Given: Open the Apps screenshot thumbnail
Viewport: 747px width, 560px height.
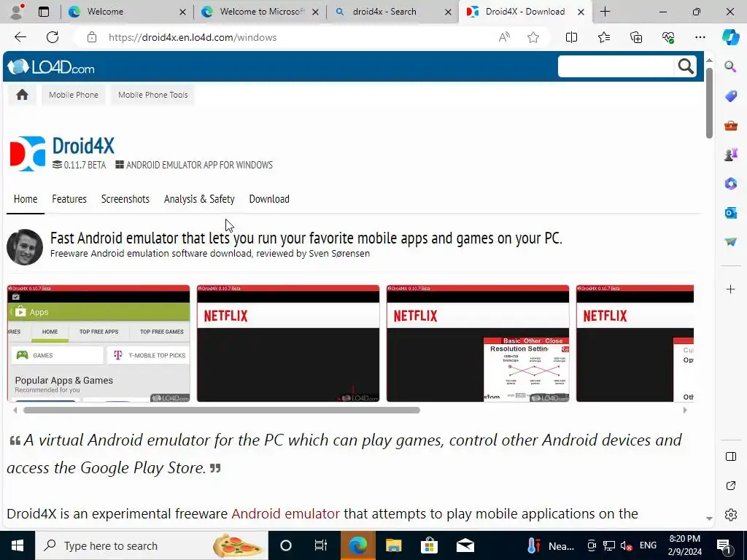Looking at the screenshot, I should pos(98,343).
